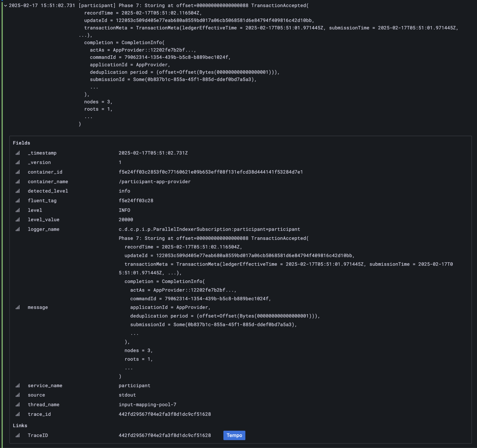Open stats for the container_name field

(18, 182)
